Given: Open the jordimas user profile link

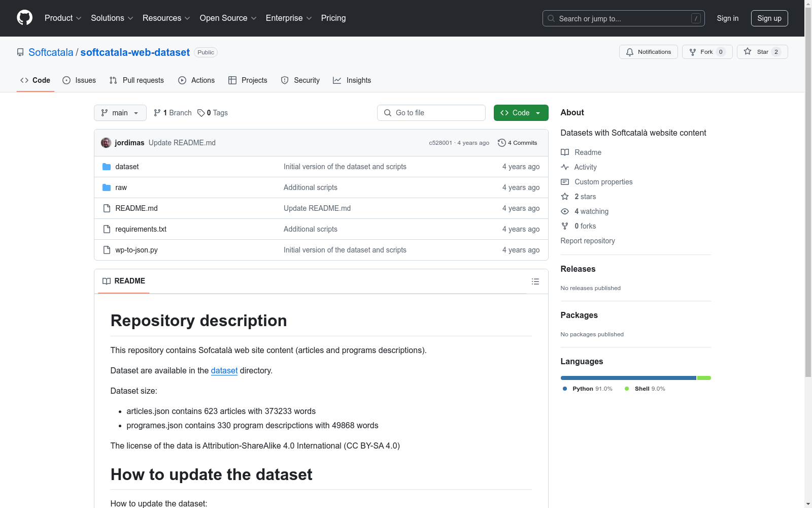Looking at the screenshot, I should point(129,143).
